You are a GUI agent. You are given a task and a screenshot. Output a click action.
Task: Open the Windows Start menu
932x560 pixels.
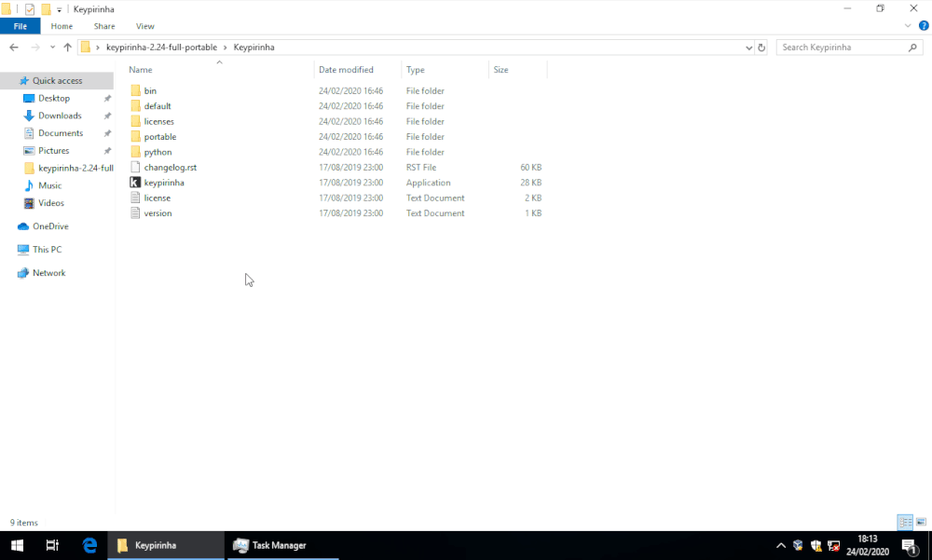[17, 545]
